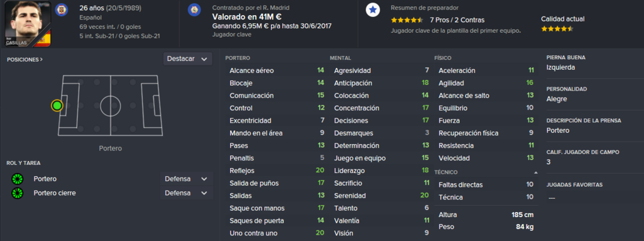Select the Portero role row

110,179
